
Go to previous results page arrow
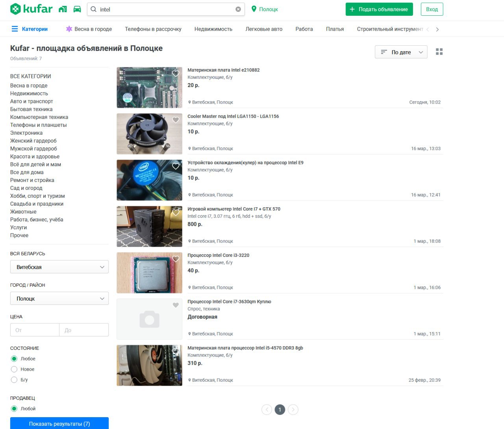tap(267, 410)
